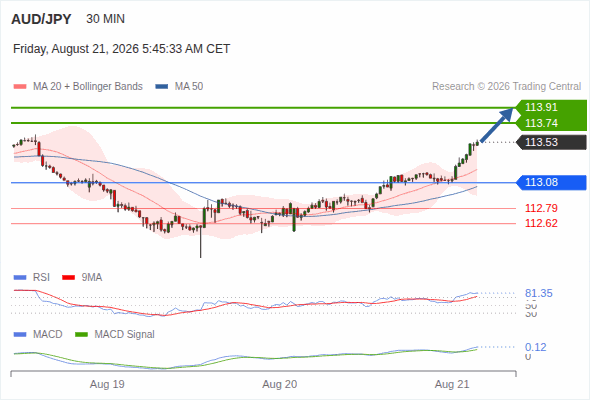
Task: Click the RSI value 81.35 label
Action: tap(538, 293)
